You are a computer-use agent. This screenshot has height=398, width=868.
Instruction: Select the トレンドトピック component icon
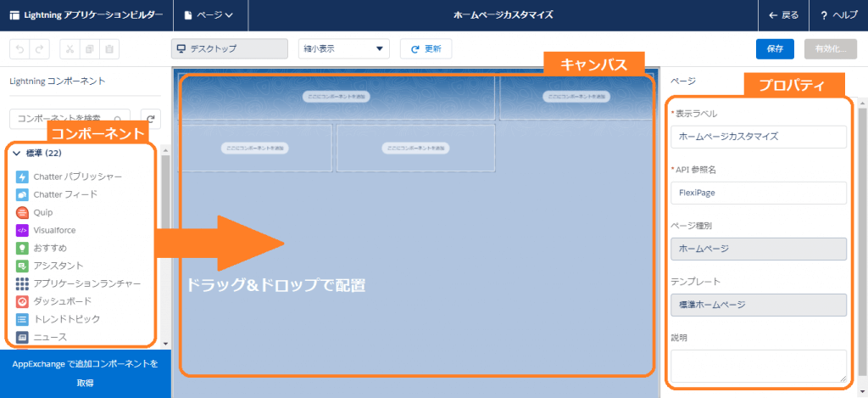[x=22, y=319]
